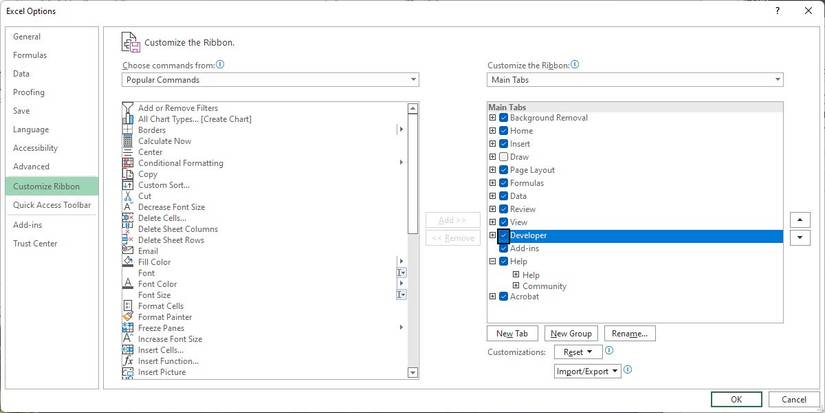Click the Insert Picture icon
Image resolution: width=825 pixels, height=413 pixels.
(128, 372)
